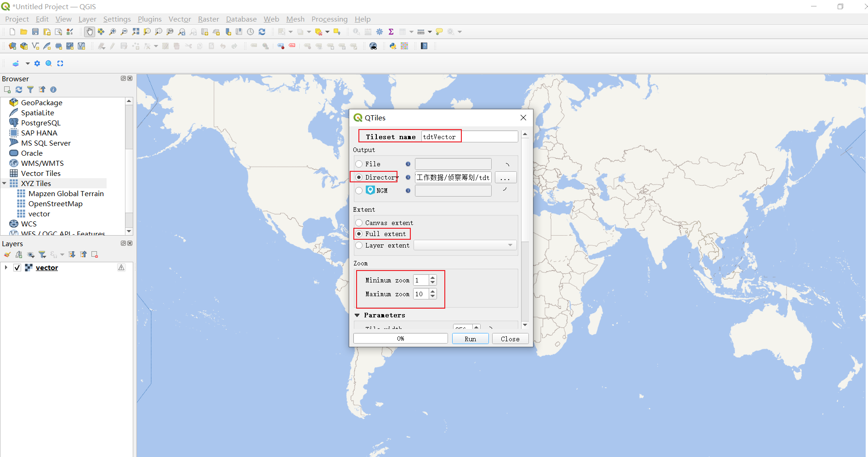
Task: Open the Project menu
Action: (x=17, y=19)
